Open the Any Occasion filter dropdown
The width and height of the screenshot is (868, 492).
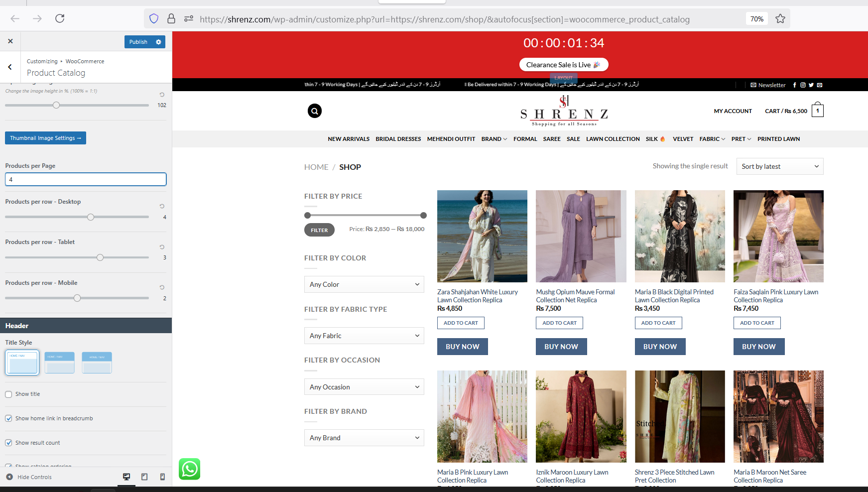(364, 387)
